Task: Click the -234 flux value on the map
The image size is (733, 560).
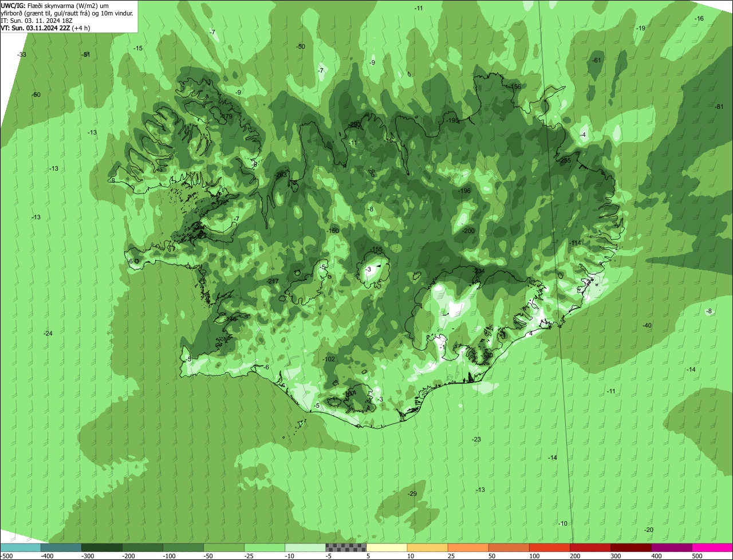Action: coord(479,271)
